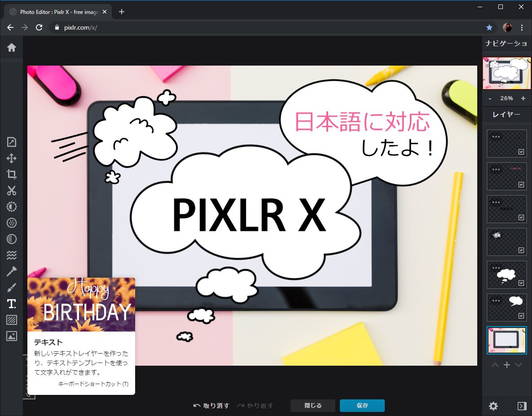This screenshot has height=416, width=532.
Task: Open options menu of speech bubble layer
Action: [x=496, y=301]
